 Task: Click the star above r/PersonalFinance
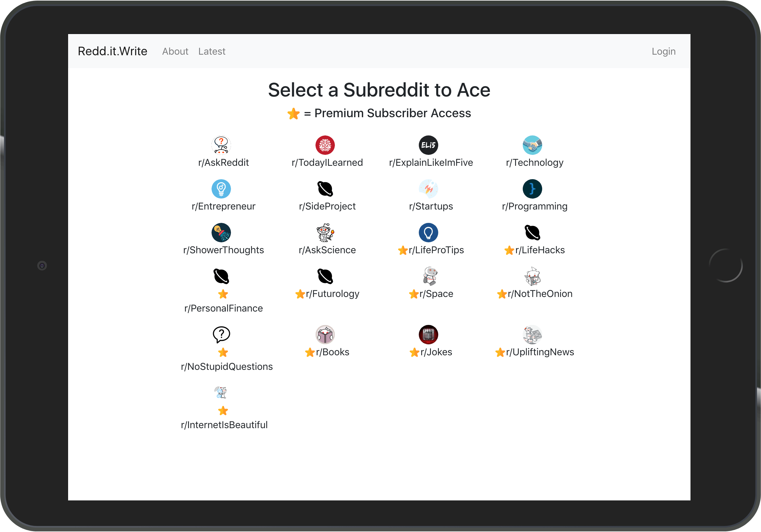tap(223, 294)
